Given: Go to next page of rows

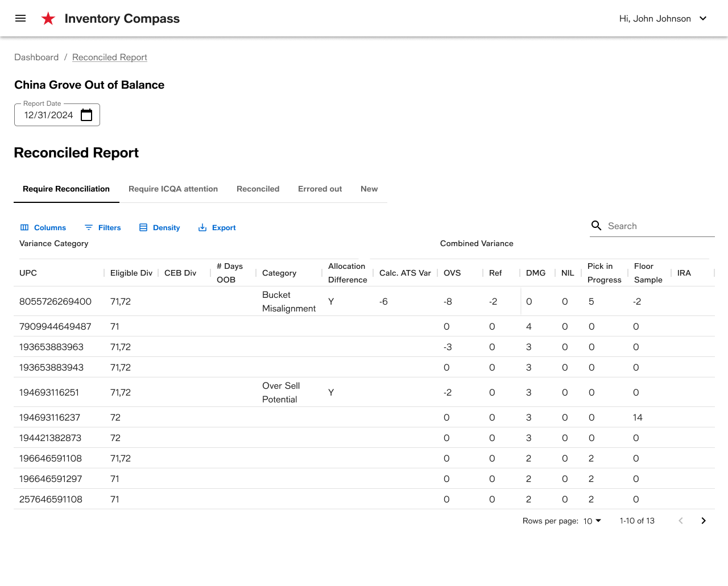Looking at the screenshot, I should 704,521.
